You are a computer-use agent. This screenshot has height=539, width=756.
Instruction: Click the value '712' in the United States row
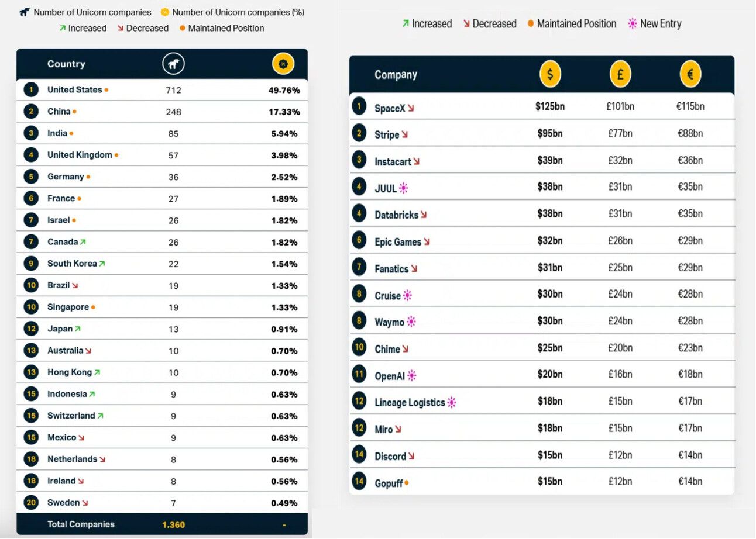click(x=173, y=90)
